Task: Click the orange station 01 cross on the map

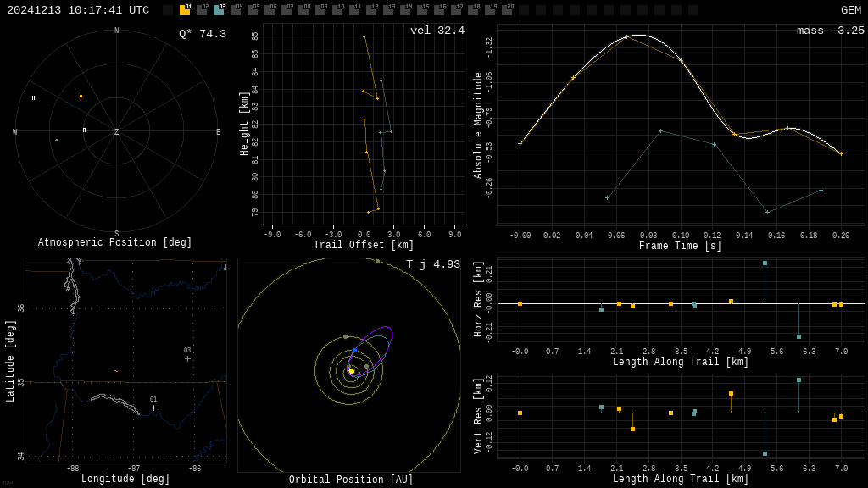Action: [153, 408]
